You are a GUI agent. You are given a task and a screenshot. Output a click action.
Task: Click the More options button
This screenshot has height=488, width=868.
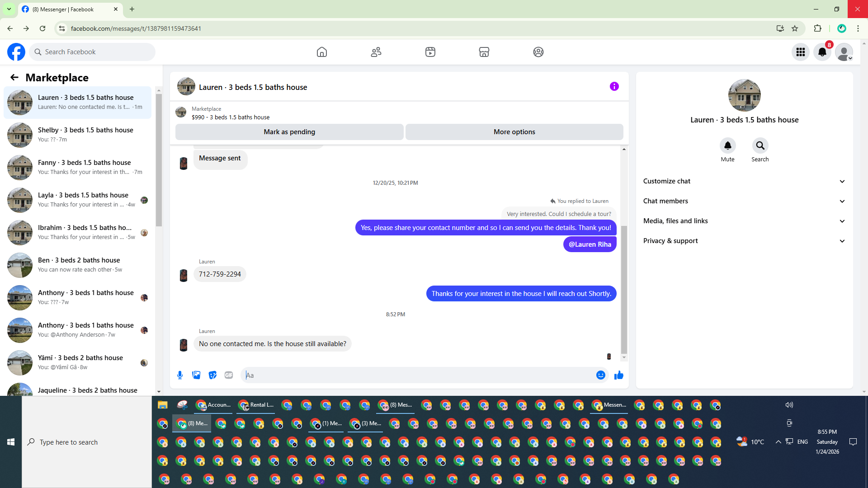pos(514,132)
